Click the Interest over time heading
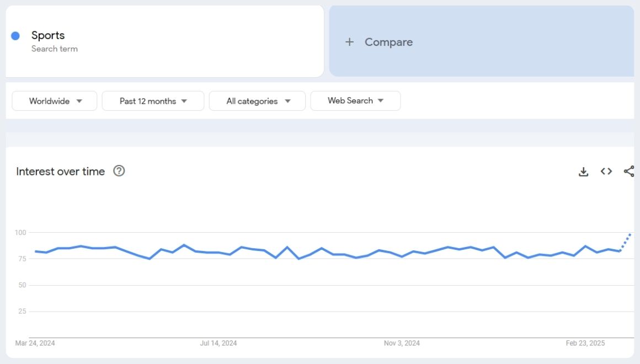The height and width of the screenshot is (364, 640). click(x=60, y=172)
